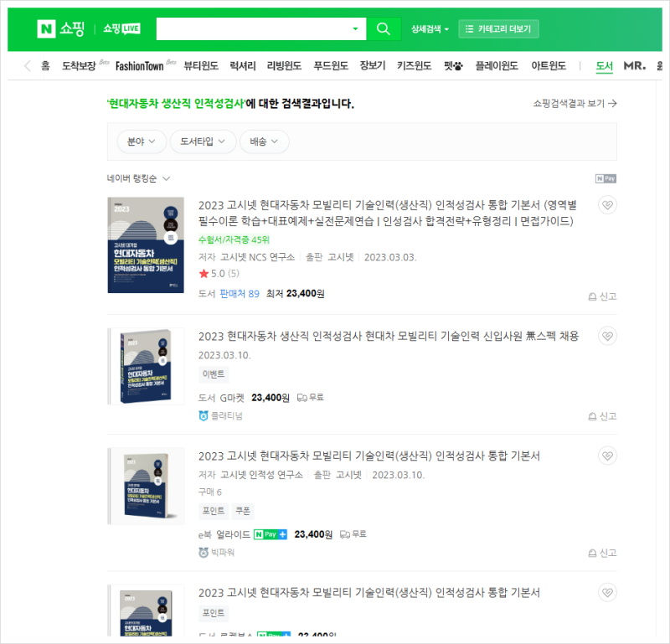The width and height of the screenshot is (670, 644).
Task: Click free-shipping truck icon on the 얼라이드 listing
Action: [345, 534]
